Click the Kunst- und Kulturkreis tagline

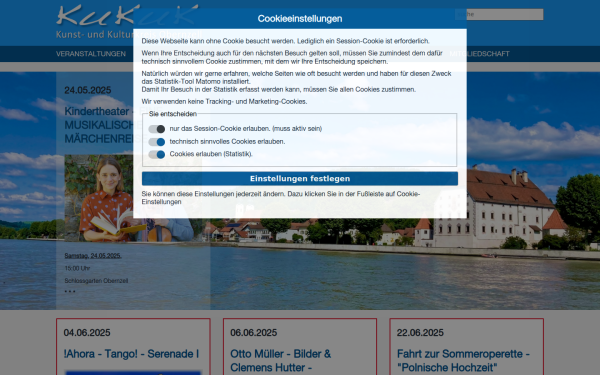(129, 34)
